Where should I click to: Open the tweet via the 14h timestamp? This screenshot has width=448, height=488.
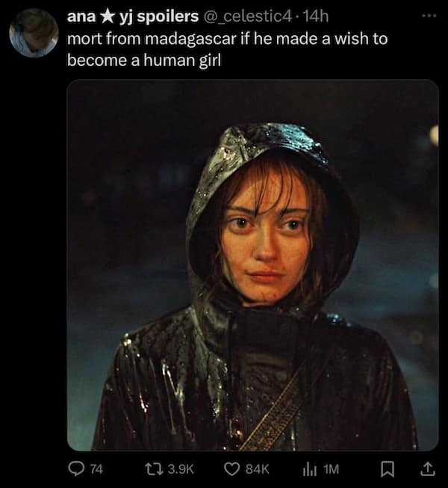coord(315,16)
